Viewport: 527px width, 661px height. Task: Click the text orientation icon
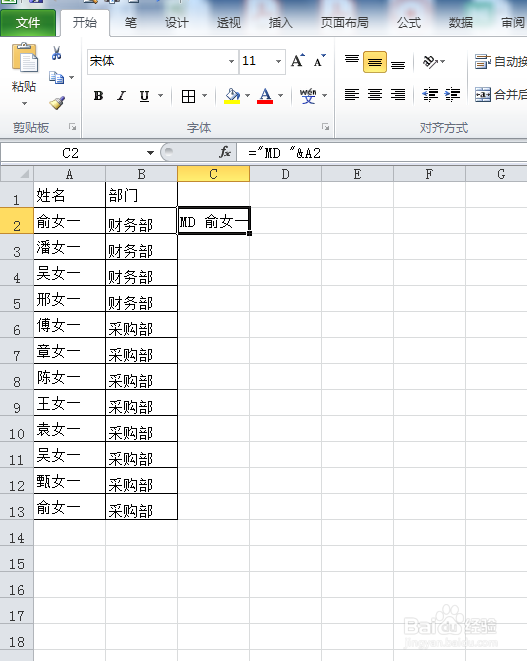tap(430, 62)
